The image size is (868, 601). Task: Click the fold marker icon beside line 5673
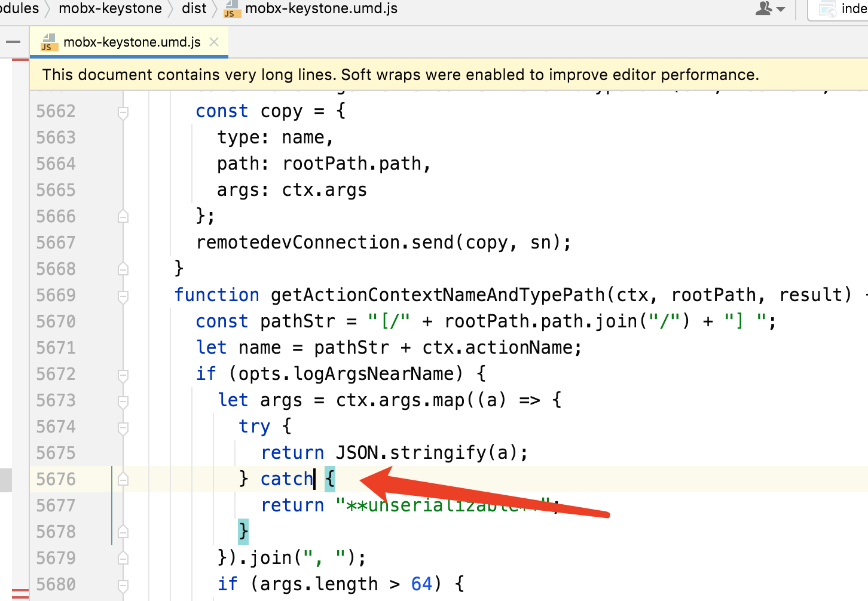123,400
